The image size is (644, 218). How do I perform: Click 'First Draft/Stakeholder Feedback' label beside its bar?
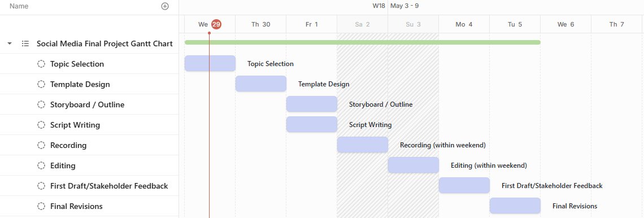(x=552, y=186)
